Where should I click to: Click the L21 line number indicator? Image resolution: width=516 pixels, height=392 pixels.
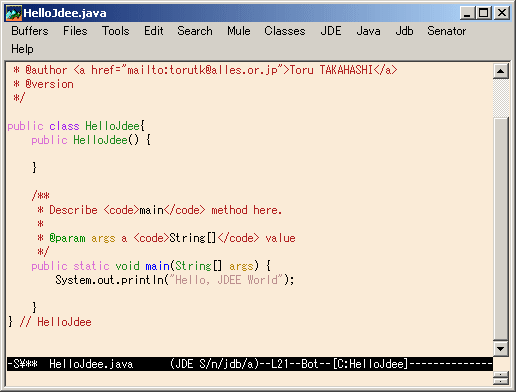point(280,364)
